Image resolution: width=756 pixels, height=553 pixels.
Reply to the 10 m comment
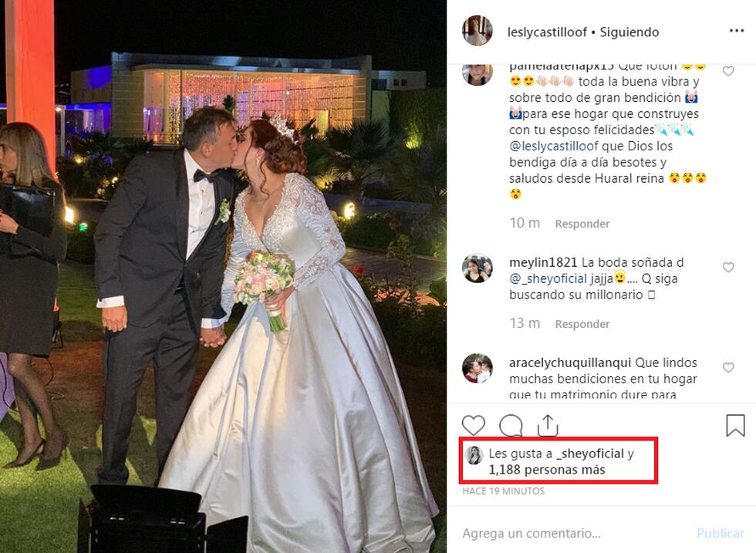582,224
